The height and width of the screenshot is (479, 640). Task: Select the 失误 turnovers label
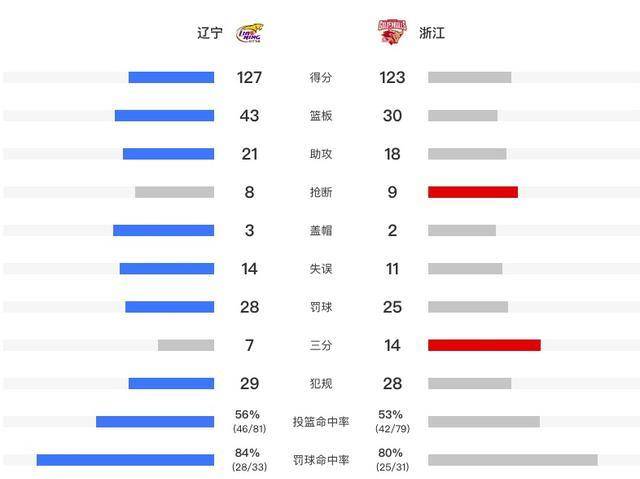pos(321,268)
